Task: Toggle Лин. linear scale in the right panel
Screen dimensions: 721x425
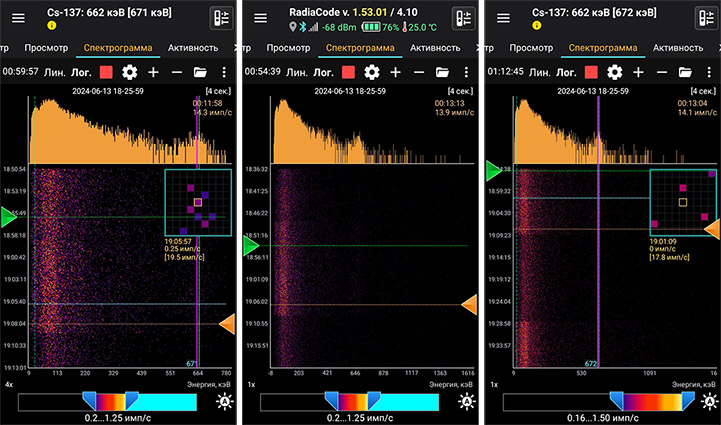Action: tap(534, 72)
